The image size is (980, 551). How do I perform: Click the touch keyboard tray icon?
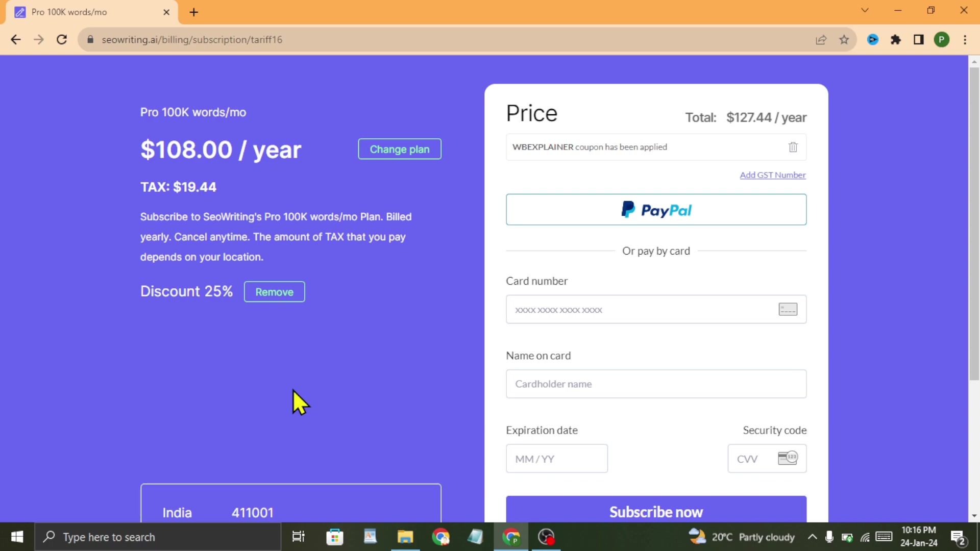[x=884, y=537]
